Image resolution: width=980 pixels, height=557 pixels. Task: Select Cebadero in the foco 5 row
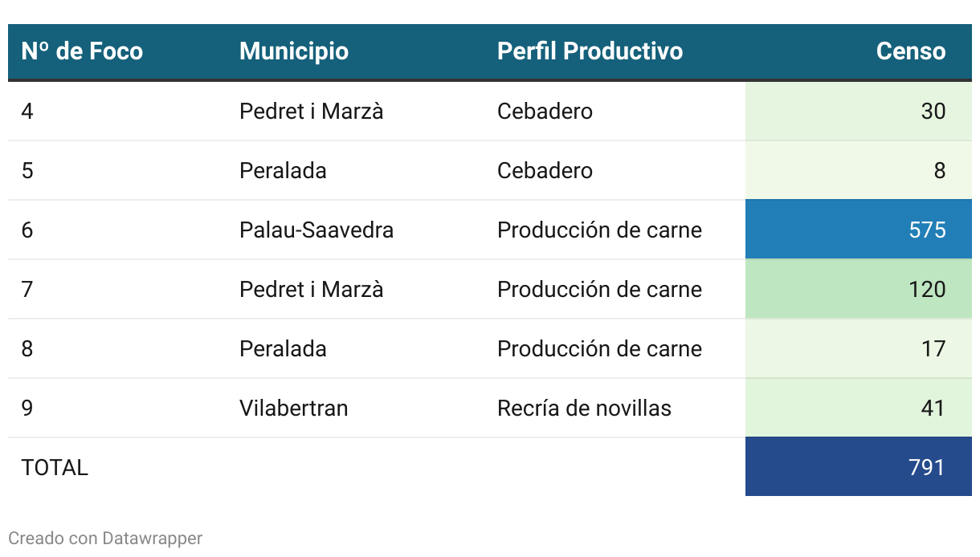[x=545, y=170]
